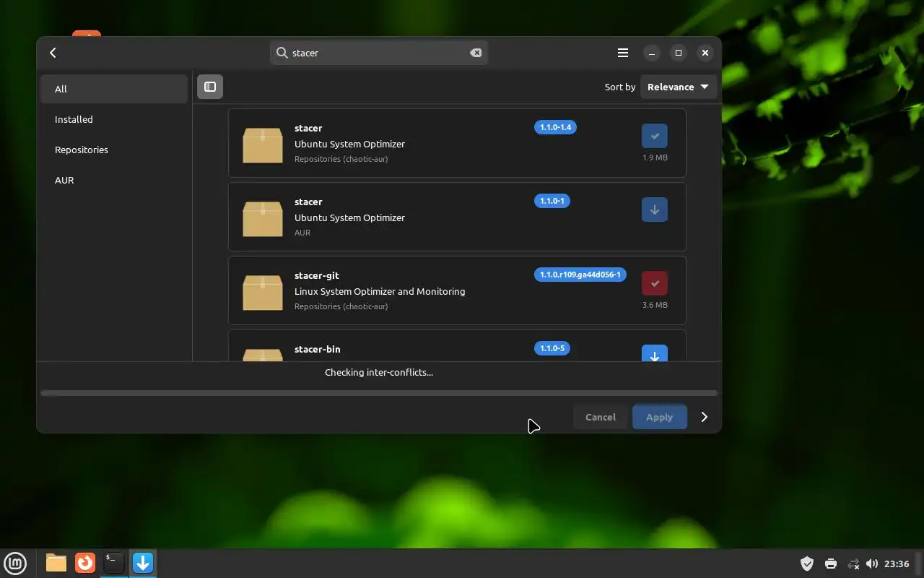Click the stacer-git package name
The image size is (924, 578).
[316, 275]
